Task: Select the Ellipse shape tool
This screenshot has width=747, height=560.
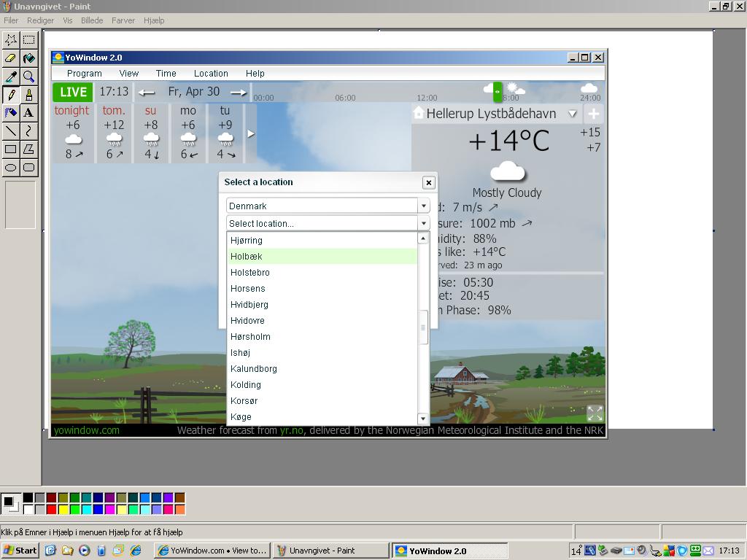Action: coord(11,168)
